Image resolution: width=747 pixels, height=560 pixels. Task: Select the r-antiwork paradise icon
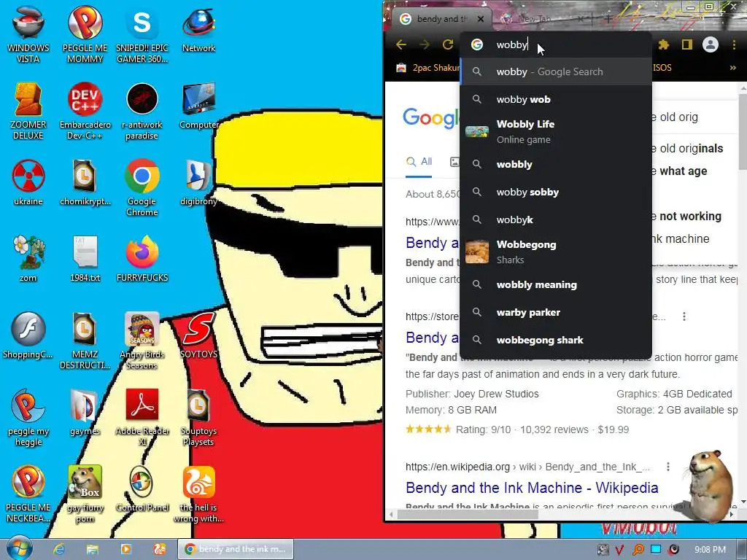142,111
